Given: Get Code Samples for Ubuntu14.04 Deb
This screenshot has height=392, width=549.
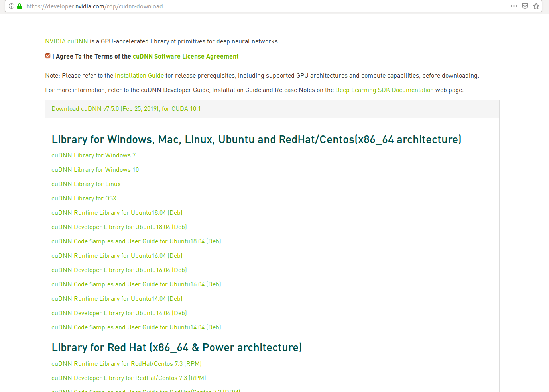Looking at the screenshot, I should tap(136, 327).
